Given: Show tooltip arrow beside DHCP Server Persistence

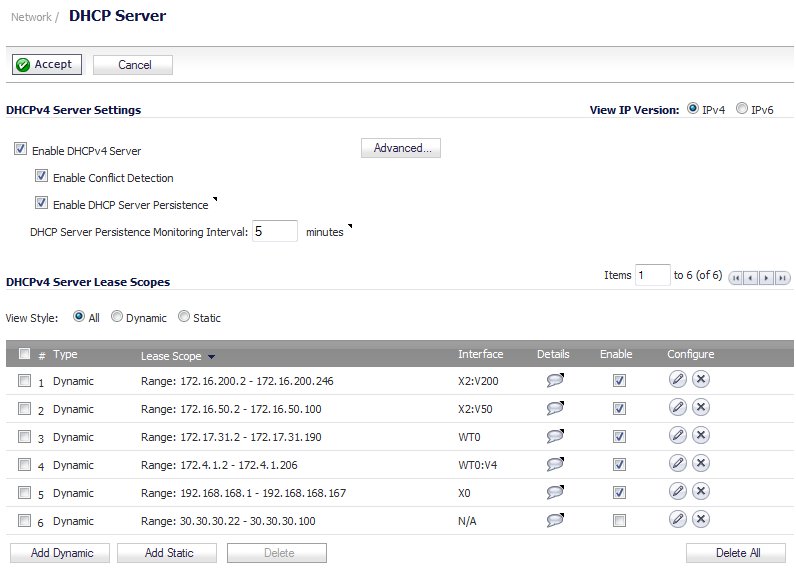Looking at the screenshot, I should 215,199.
